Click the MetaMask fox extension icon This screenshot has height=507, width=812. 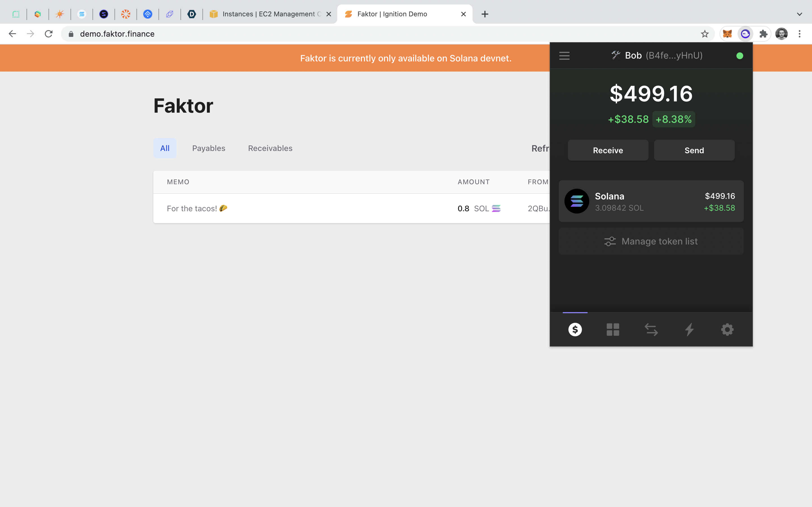(x=727, y=34)
